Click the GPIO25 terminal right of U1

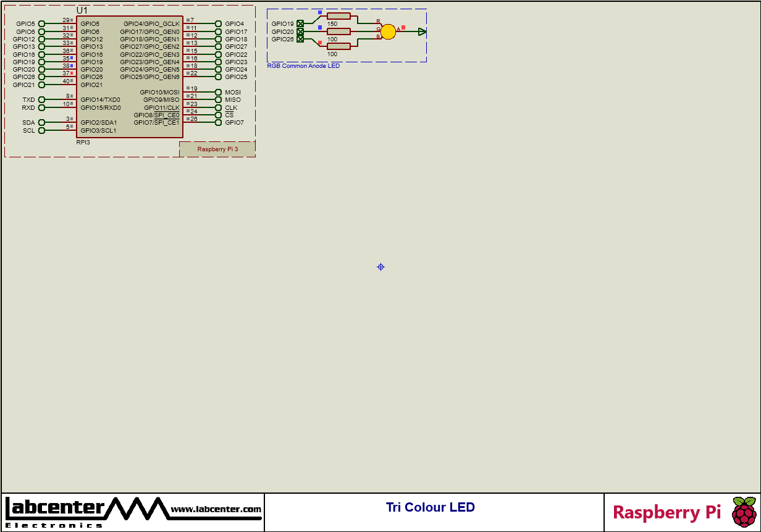218,77
